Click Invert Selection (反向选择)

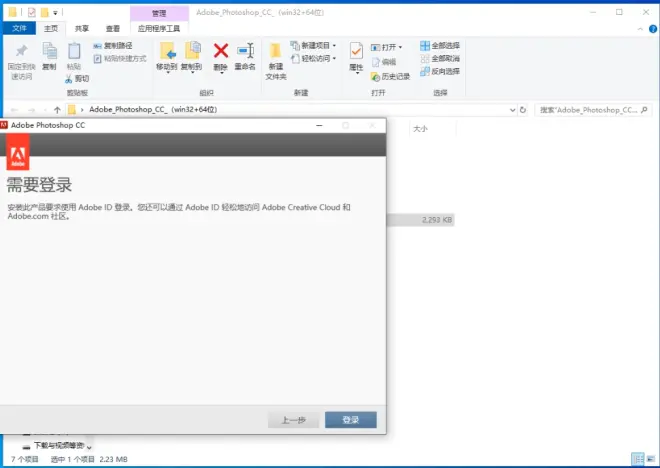coord(440,72)
